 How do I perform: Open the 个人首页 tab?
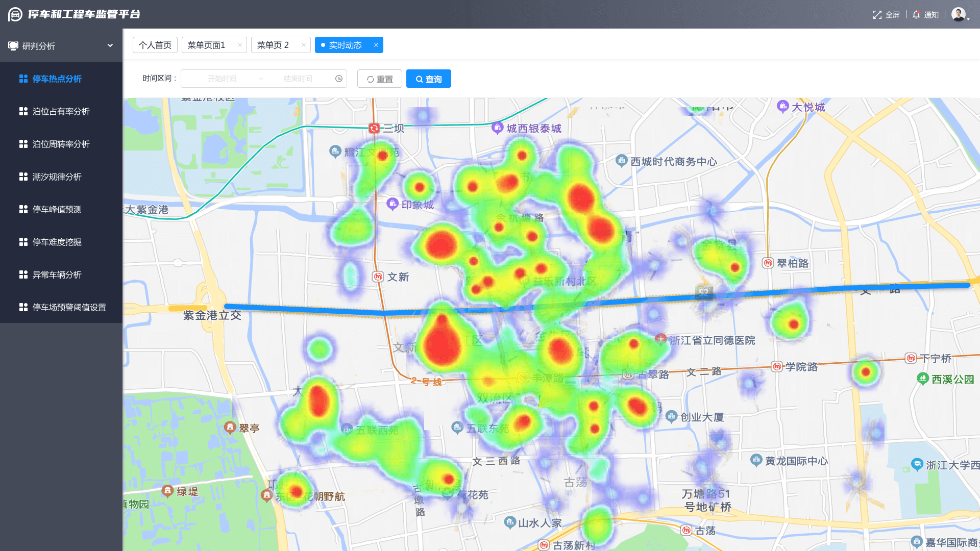point(155,45)
